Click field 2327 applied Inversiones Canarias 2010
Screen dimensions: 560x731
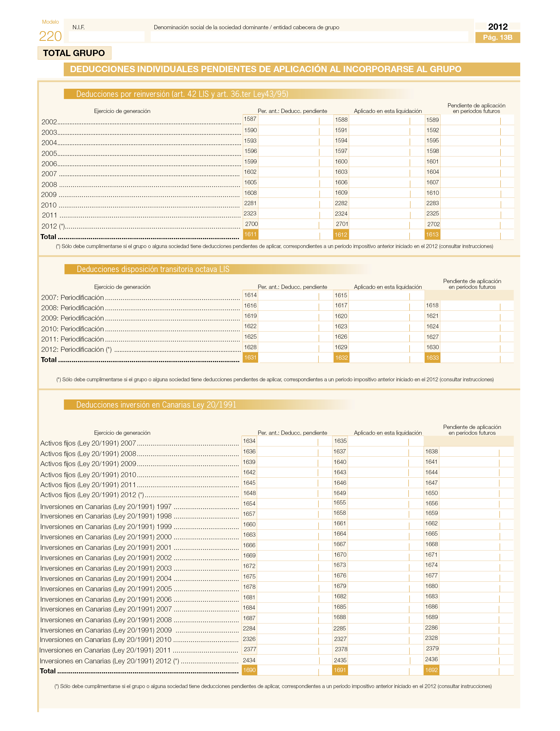pos(386,639)
